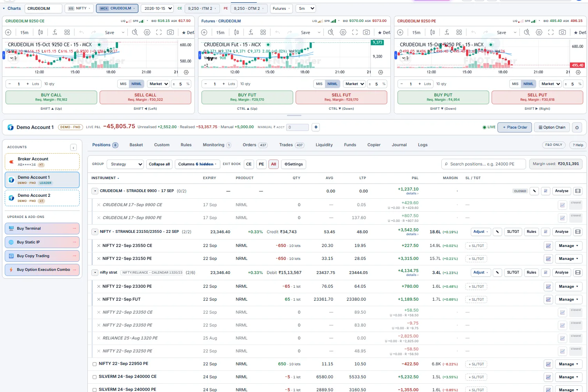
Task: Select MIS product type in 9250 PE panel
Action: pyautogui.click(x=515, y=84)
